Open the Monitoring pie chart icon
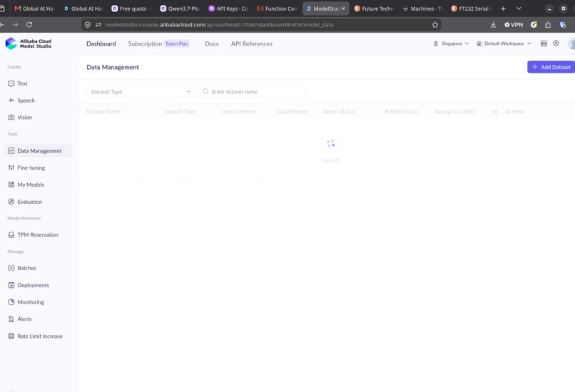Screen dimensions: 575x392 click(11, 302)
